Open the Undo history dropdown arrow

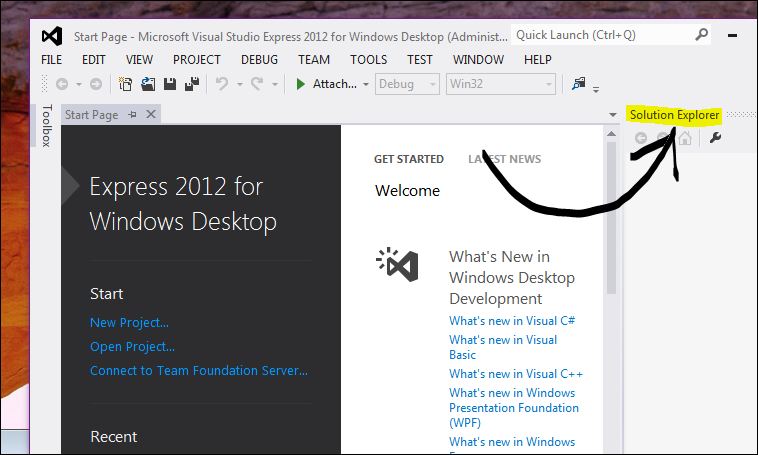coord(240,85)
